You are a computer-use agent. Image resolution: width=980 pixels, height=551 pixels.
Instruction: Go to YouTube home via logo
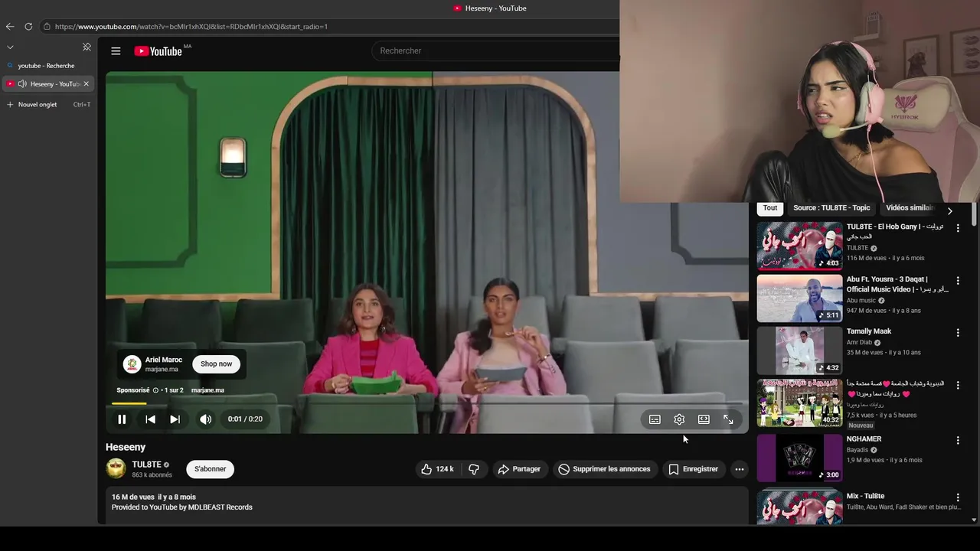point(158,51)
